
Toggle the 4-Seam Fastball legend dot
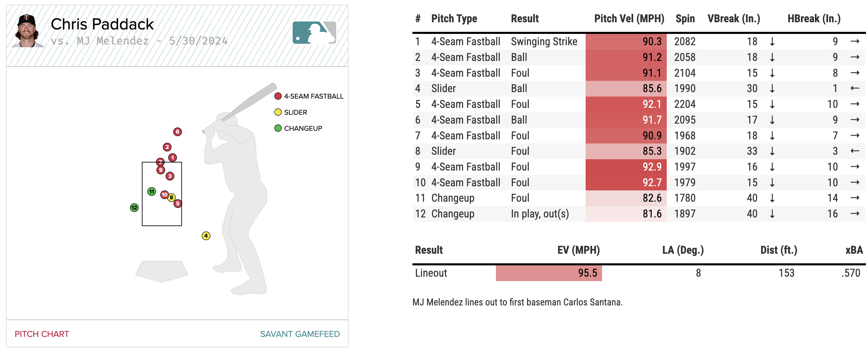click(278, 96)
